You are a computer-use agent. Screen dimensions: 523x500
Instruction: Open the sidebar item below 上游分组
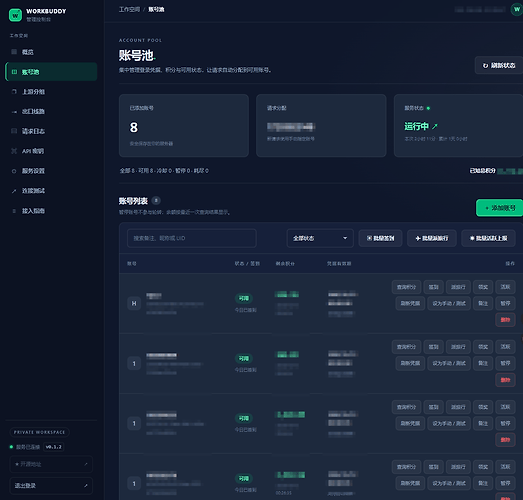(51, 111)
